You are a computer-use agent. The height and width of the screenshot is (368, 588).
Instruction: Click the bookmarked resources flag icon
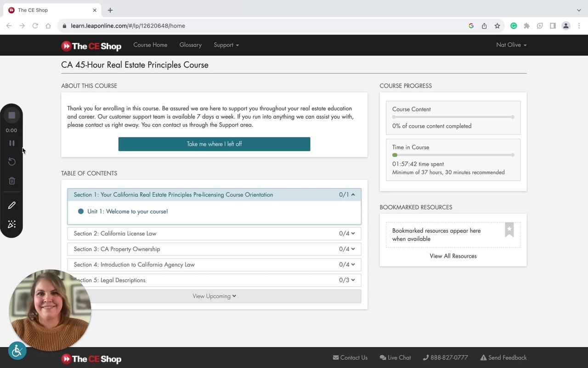(509, 230)
